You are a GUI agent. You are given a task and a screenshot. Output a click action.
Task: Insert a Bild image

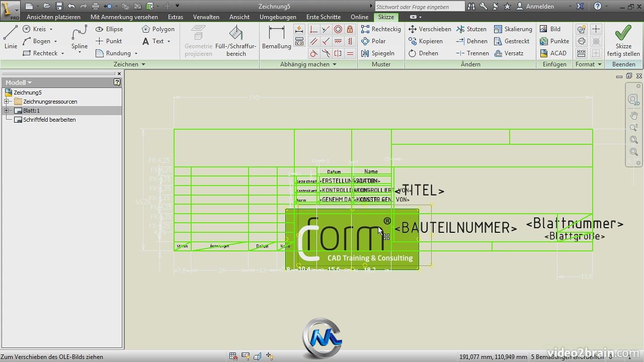(x=550, y=29)
